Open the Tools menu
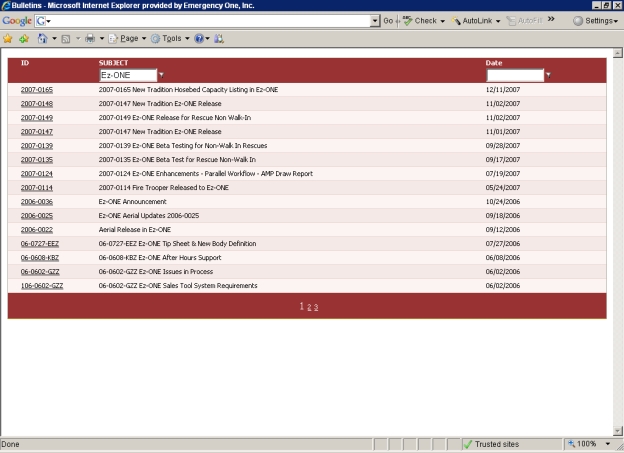The width and height of the screenshot is (624, 453). coord(170,39)
